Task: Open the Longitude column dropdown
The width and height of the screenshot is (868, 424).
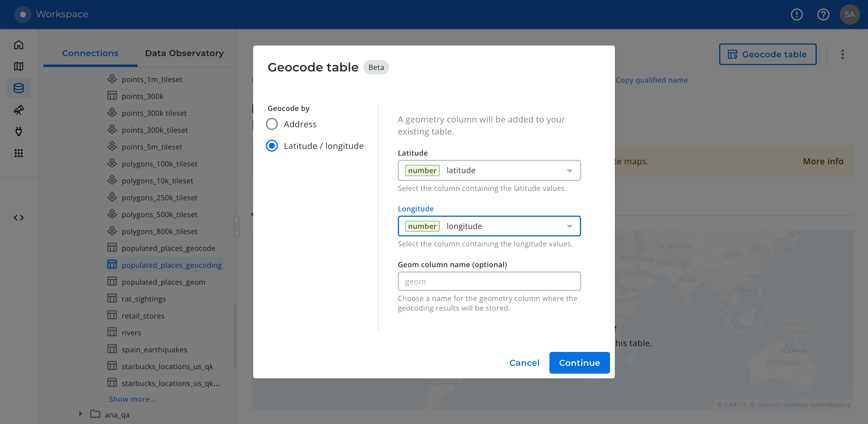Action: 489,226
